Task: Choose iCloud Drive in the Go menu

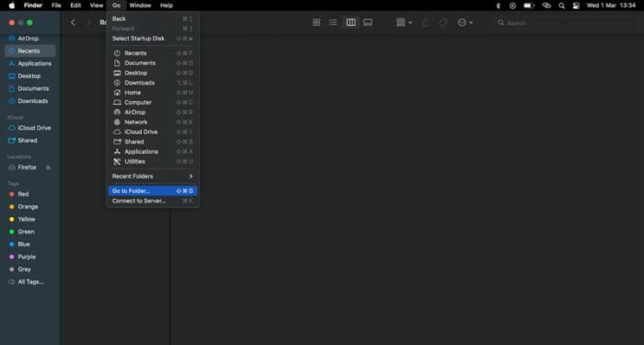Action: point(153,132)
